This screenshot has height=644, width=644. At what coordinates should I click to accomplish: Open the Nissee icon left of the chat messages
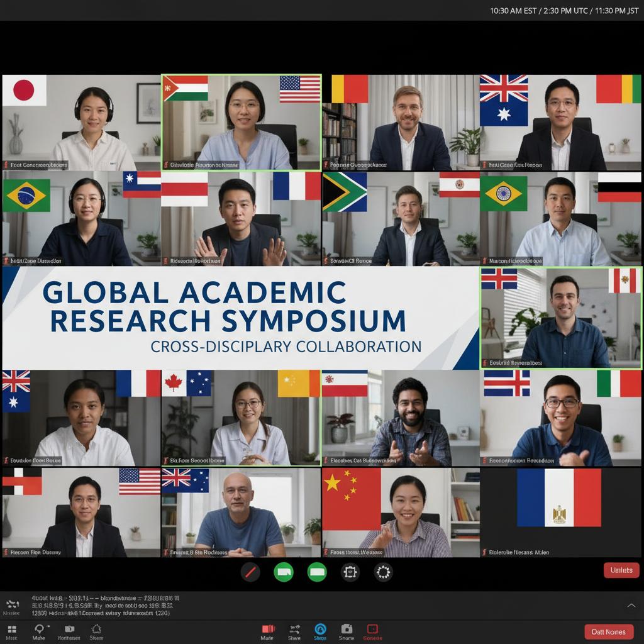click(x=11, y=605)
